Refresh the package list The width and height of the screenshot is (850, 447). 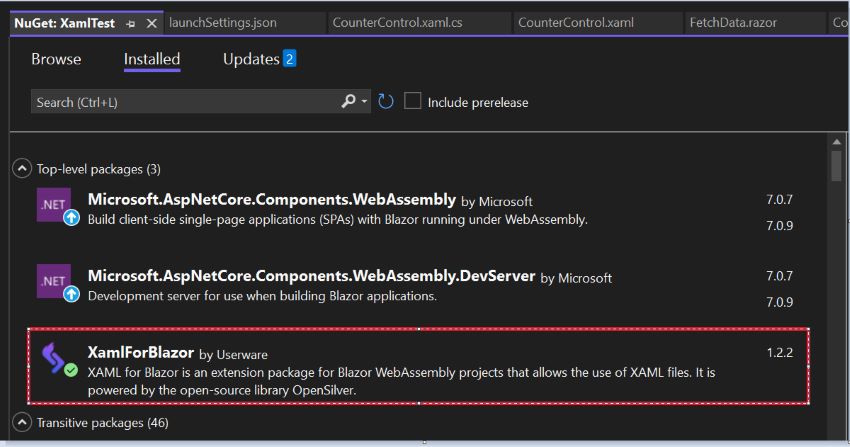(x=385, y=102)
